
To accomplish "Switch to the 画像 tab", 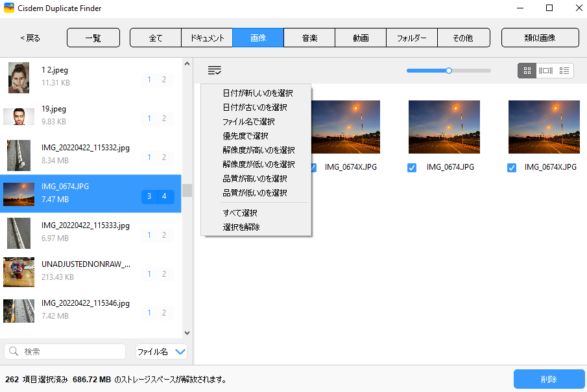I will click(258, 38).
